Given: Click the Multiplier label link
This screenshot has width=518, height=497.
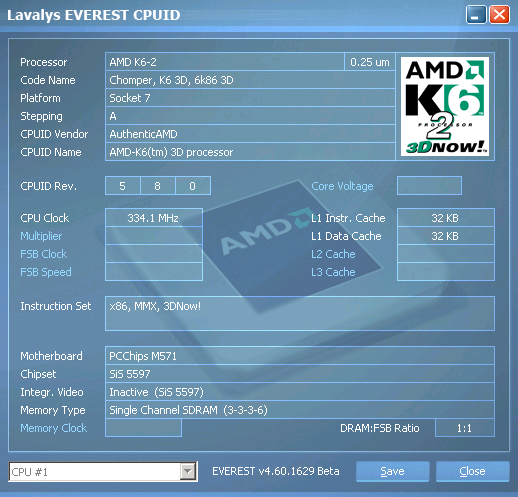Looking at the screenshot, I should click(x=41, y=236).
